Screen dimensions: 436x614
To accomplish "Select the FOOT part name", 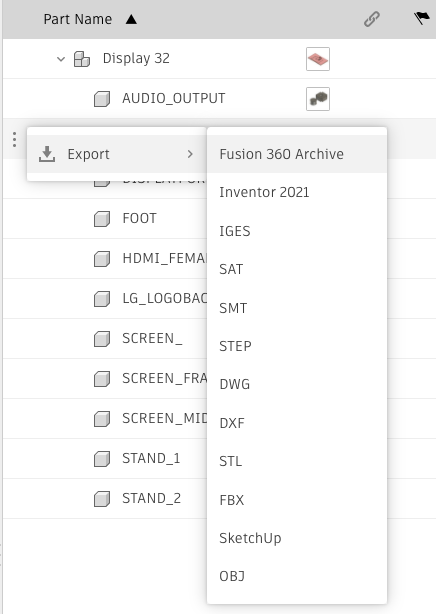I will [x=139, y=218].
